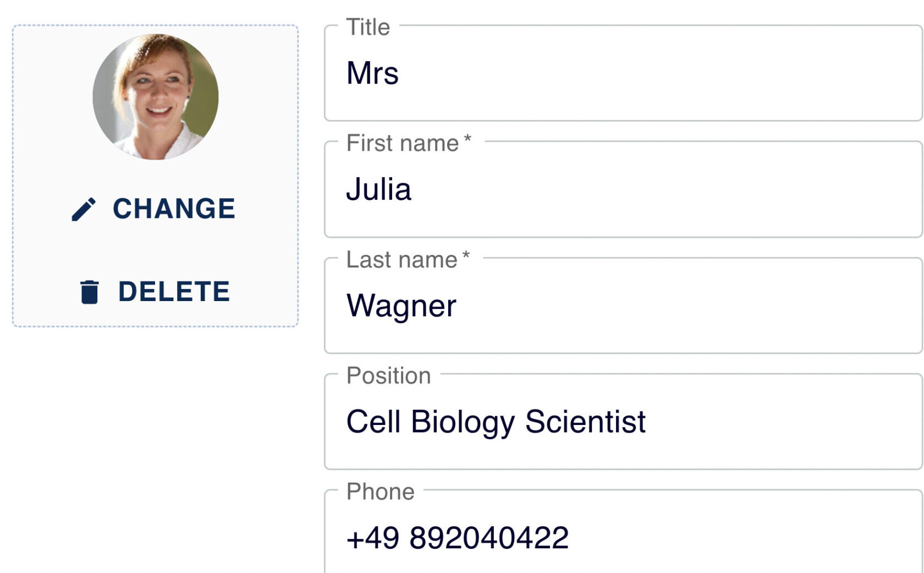Focus the Phone input field
The width and height of the screenshot is (924, 573).
[x=623, y=532]
